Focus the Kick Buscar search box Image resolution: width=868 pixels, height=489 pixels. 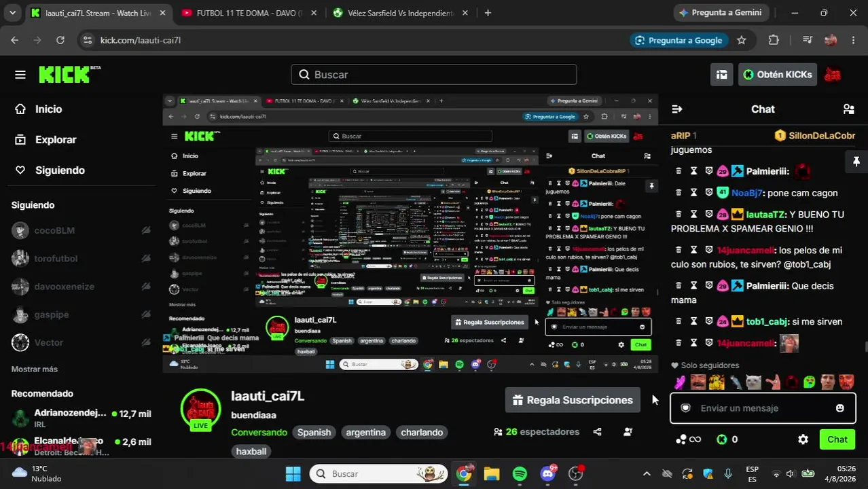point(433,75)
